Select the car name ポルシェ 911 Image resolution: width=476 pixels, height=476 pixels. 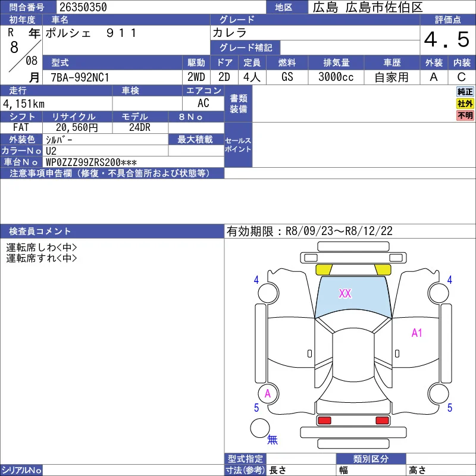91,33
